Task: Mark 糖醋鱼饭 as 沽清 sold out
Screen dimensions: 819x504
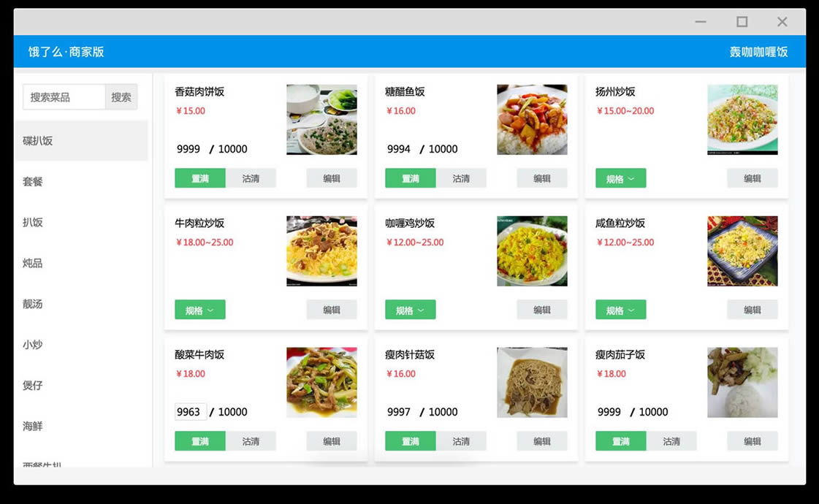Action: [x=461, y=178]
